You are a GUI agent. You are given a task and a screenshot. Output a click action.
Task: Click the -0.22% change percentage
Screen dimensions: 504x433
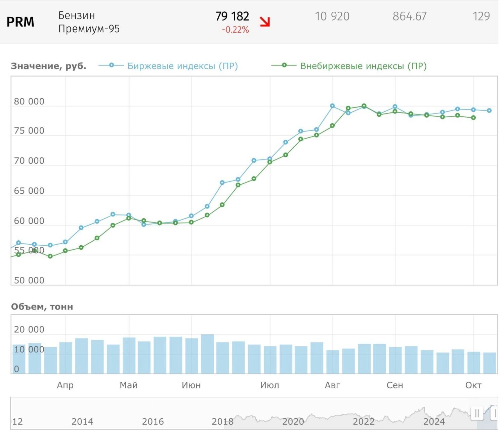[x=235, y=30]
